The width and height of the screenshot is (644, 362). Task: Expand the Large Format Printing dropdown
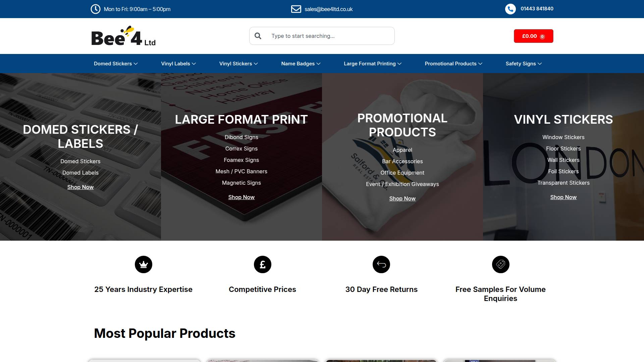372,64
